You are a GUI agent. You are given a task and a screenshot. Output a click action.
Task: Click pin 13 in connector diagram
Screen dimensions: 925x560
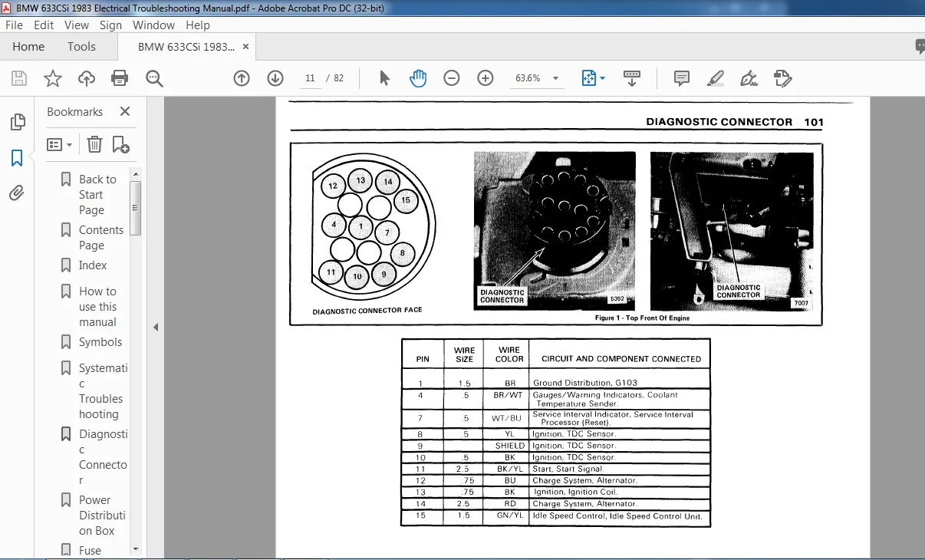click(x=360, y=181)
